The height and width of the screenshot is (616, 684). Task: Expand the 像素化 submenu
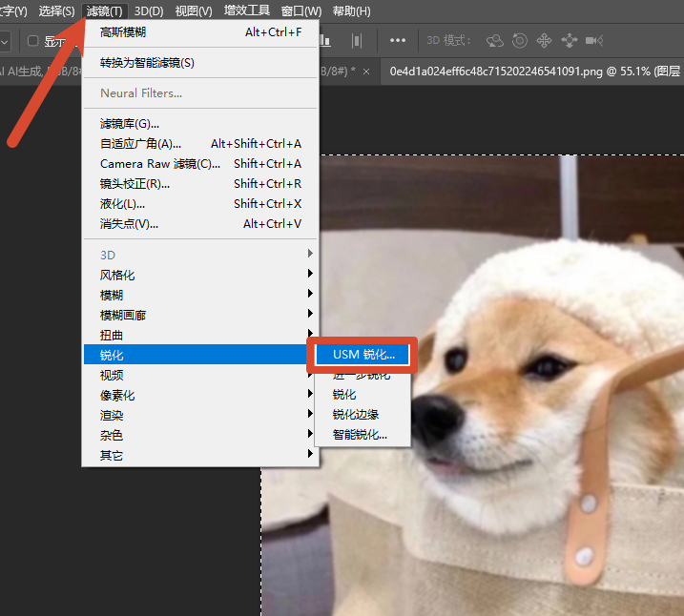[x=200, y=395]
